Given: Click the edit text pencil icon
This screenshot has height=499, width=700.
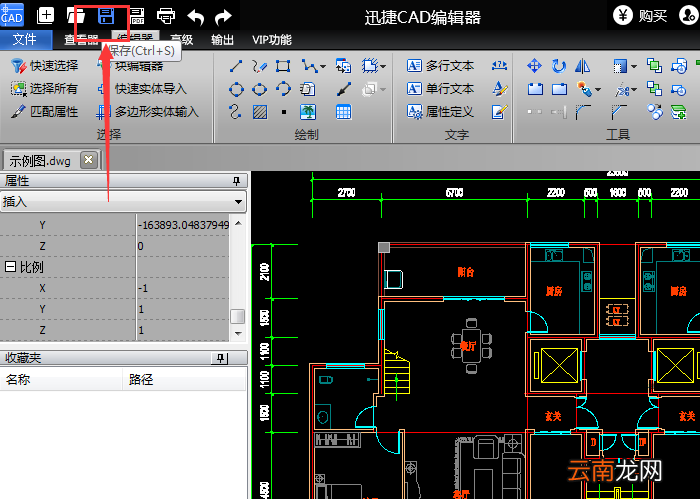Looking at the screenshot, I should click(x=500, y=112).
